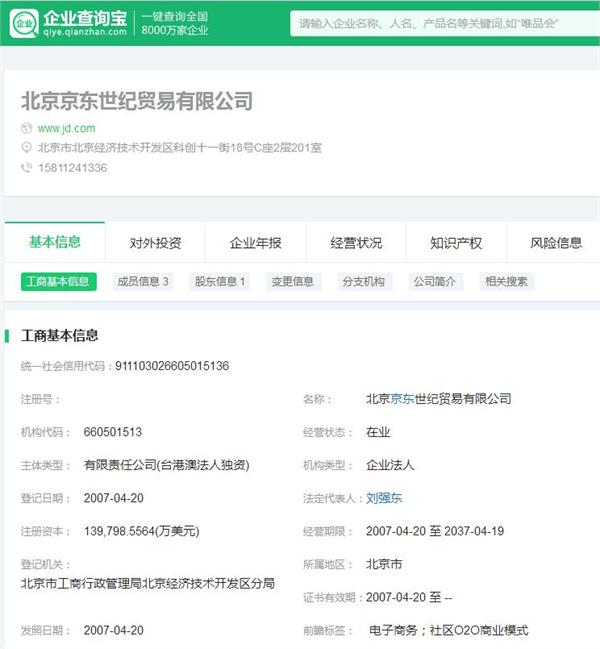This screenshot has width=600, height=649.
Task: Click the 登记日期 value 2007-04-20
Action: (114, 498)
